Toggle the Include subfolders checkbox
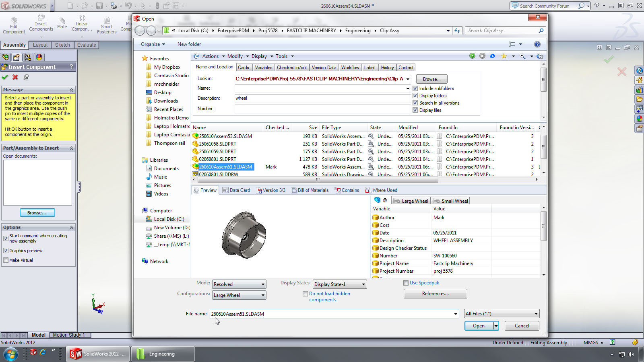 pyautogui.click(x=415, y=88)
